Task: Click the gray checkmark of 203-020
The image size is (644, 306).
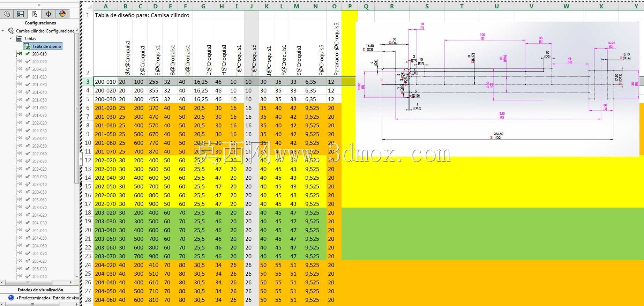Action: tap(28, 169)
